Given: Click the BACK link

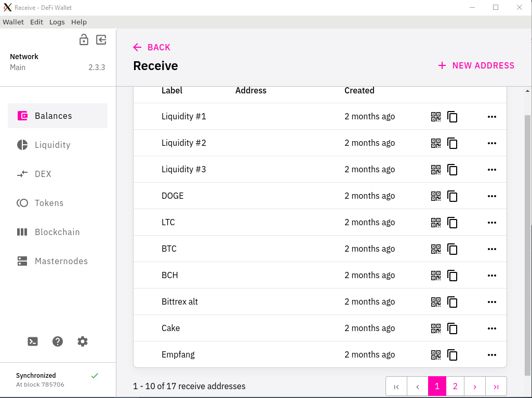Looking at the screenshot, I should [x=152, y=47].
